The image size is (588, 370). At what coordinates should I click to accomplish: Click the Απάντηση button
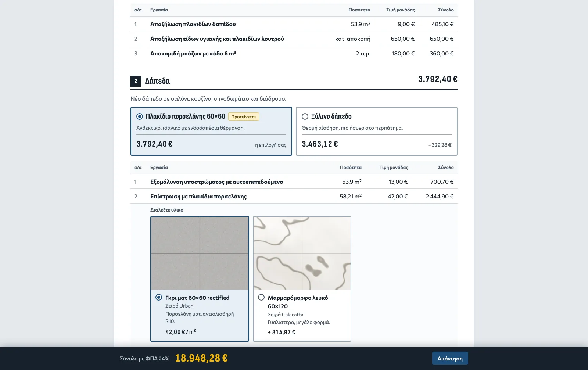(x=450, y=358)
